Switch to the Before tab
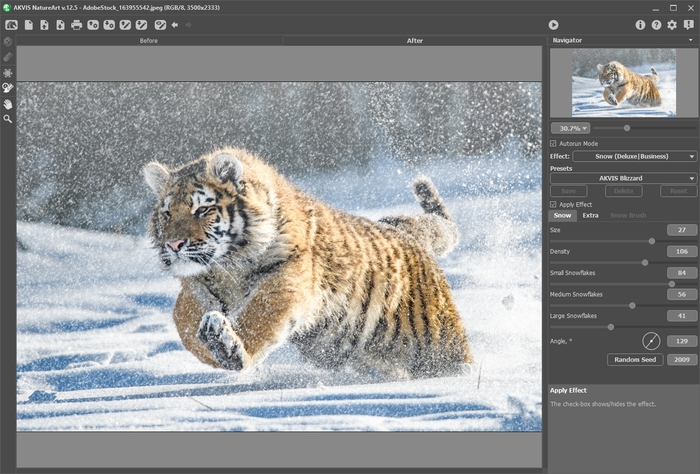The width and height of the screenshot is (700, 474). point(149,41)
